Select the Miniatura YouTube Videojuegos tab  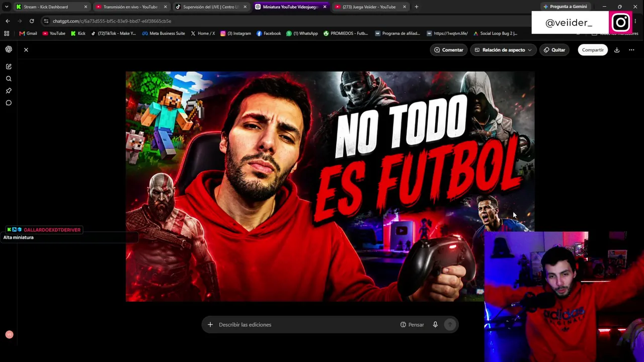(290, 7)
